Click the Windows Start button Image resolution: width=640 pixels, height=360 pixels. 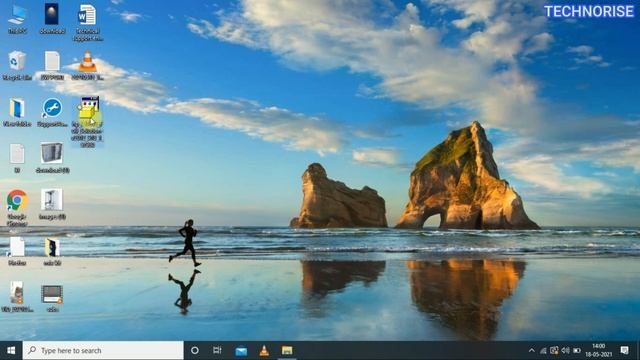(x=11, y=351)
